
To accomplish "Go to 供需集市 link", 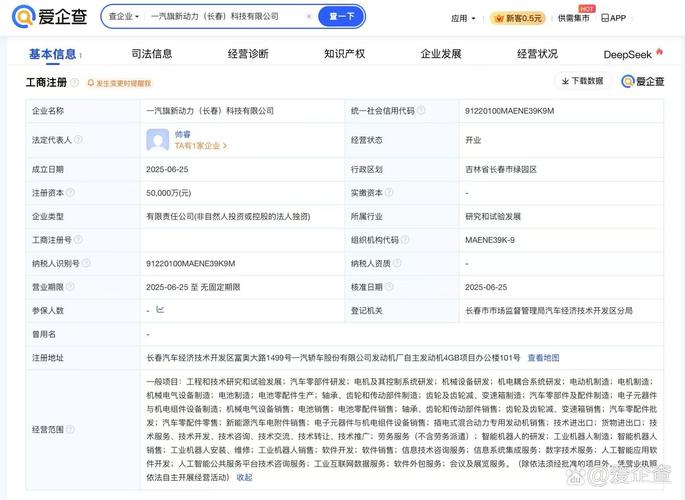I will click(x=573, y=18).
